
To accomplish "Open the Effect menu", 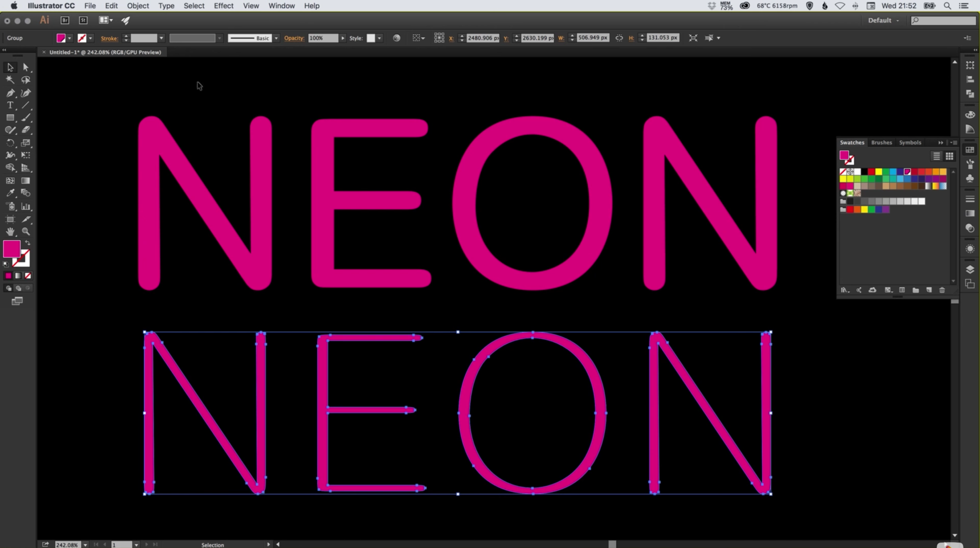I will pos(223,5).
